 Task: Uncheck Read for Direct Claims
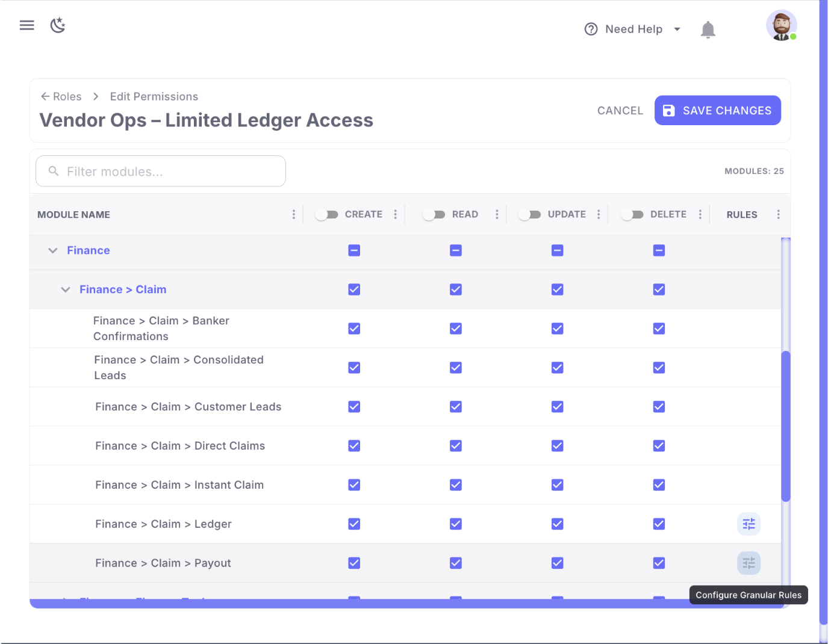coord(456,446)
